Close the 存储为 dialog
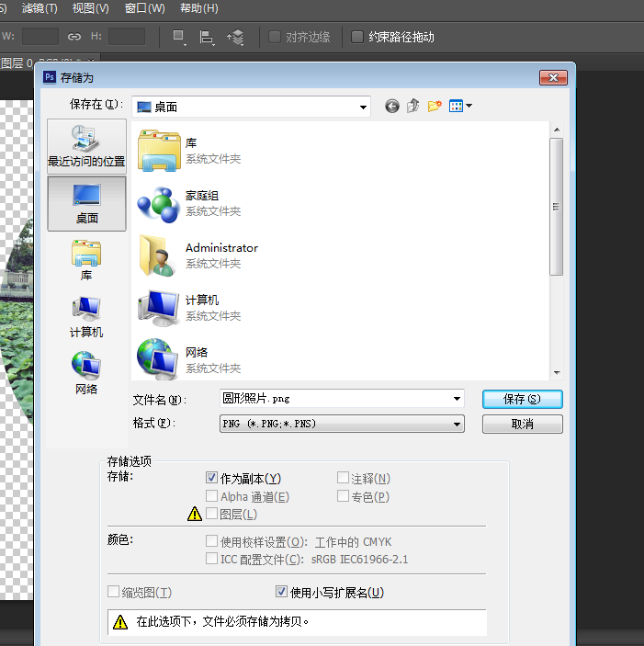The width and height of the screenshot is (644, 646). (553, 77)
